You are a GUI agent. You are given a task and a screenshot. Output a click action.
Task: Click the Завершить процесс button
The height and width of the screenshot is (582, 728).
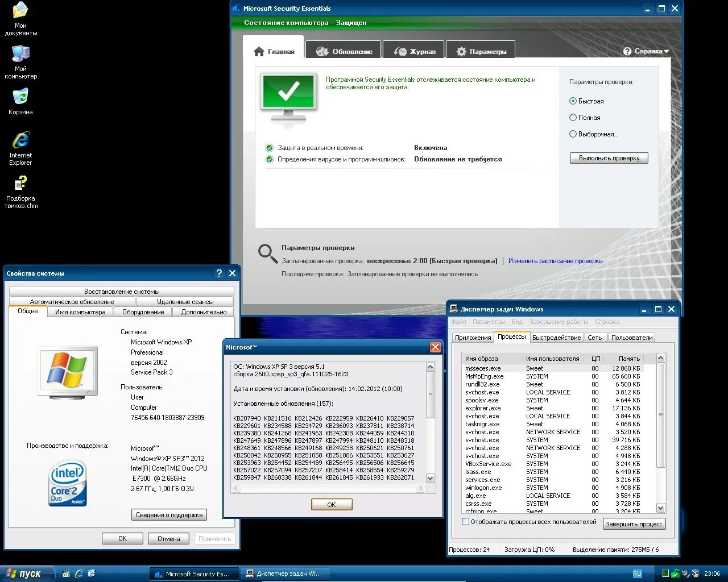[x=634, y=524]
